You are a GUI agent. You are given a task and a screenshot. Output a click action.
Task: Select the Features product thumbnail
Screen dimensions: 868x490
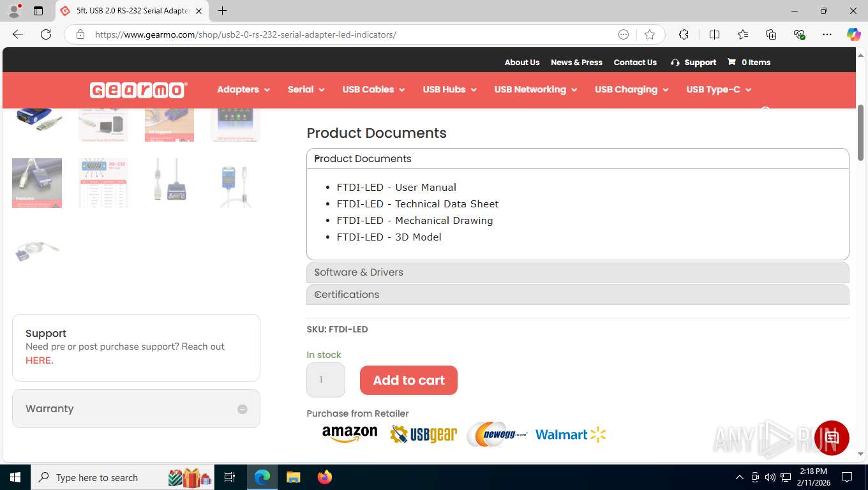pos(37,183)
